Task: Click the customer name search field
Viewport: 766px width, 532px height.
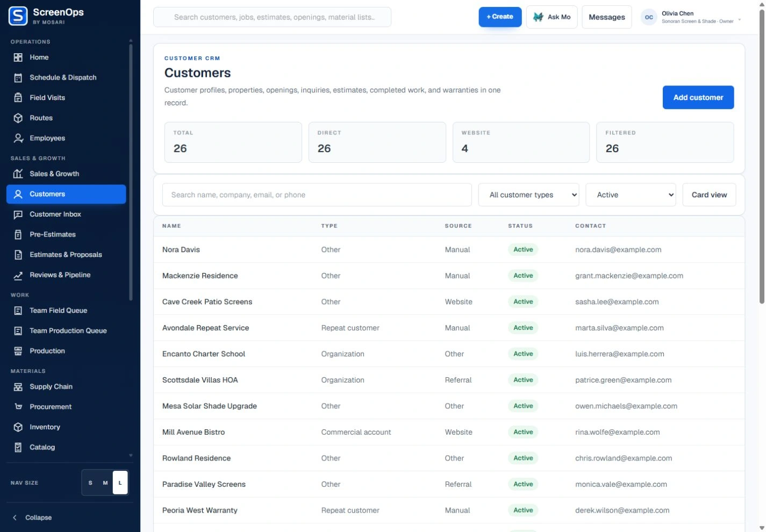Action: [x=317, y=195]
